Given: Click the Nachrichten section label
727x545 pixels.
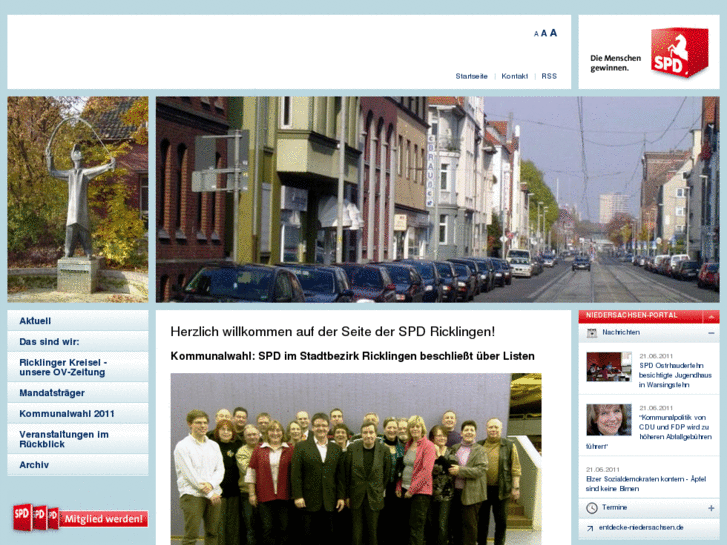Looking at the screenshot, I should 621,333.
